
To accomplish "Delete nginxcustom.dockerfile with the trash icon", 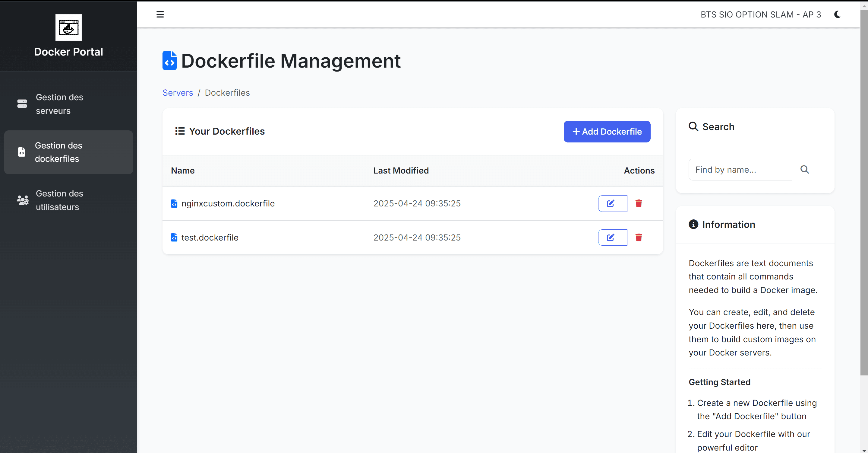I will pyautogui.click(x=639, y=203).
